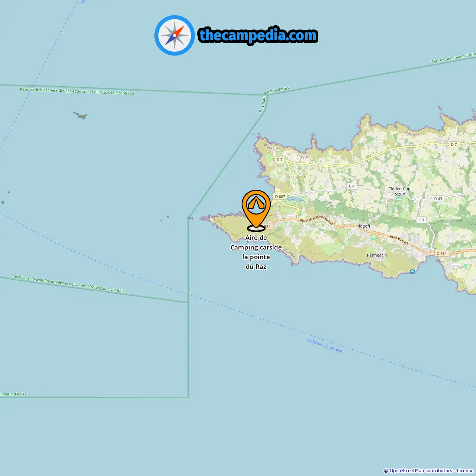Click the Aire de Camping-cars pin label
The image size is (476, 476).
(256, 252)
